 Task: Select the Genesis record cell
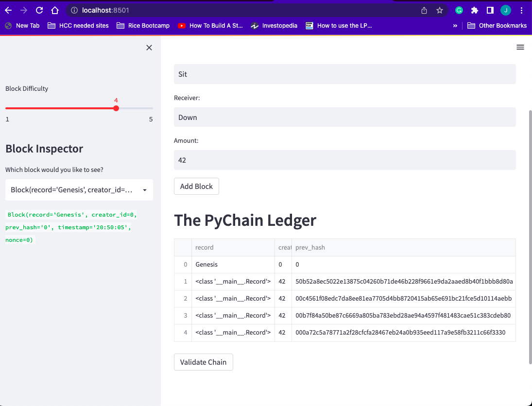pos(233,265)
